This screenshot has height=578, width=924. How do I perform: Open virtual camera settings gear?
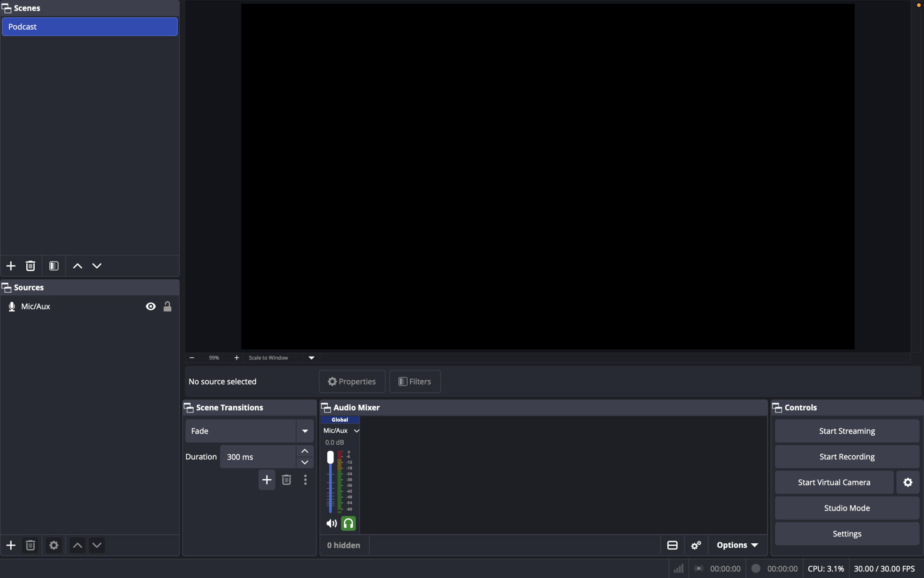[908, 482]
